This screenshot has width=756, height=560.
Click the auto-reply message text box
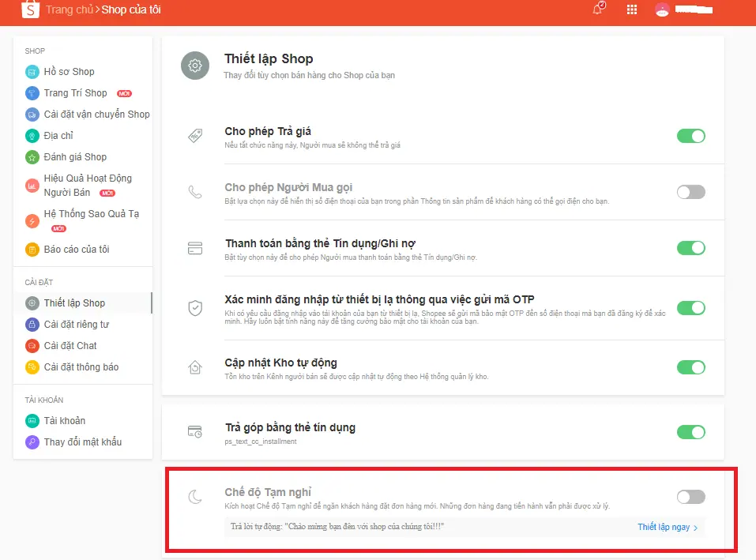click(465, 527)
